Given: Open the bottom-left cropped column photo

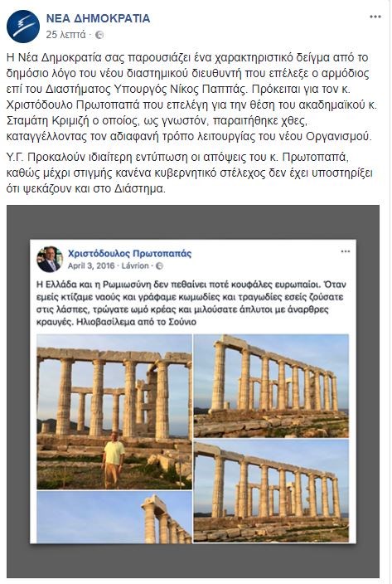Looking at the screenshot, I should pos(114,517).
